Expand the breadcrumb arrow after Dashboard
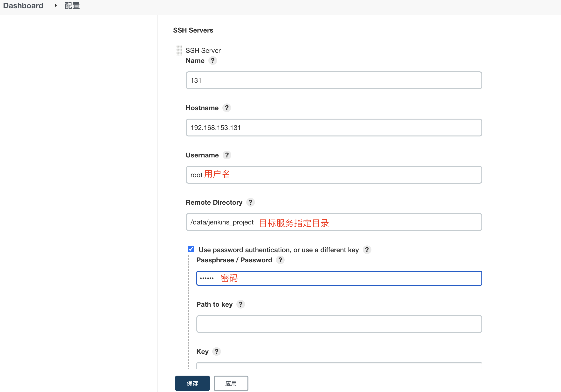561x392 pixels. click(x=56, y=5)
